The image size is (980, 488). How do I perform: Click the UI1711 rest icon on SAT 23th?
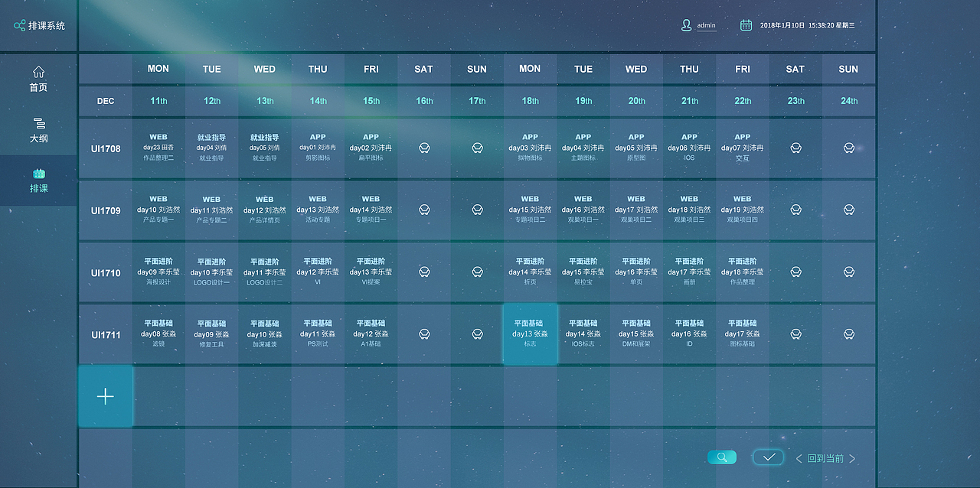point(795,333)
